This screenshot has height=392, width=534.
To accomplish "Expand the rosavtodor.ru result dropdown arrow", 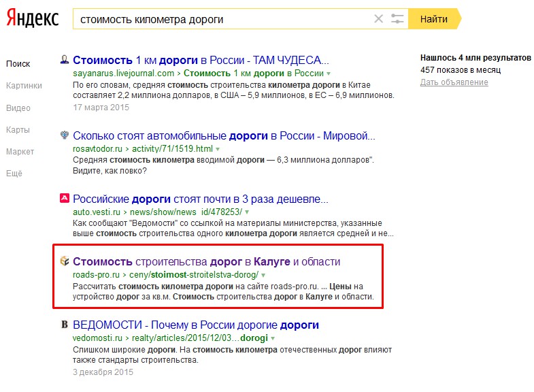I will coord(218,149).
